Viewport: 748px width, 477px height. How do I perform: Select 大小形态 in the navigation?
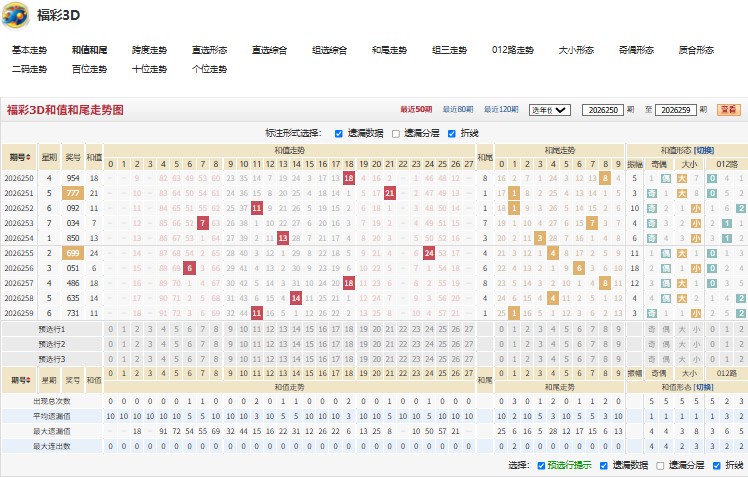pyautogui.click(x=576, y=50)
